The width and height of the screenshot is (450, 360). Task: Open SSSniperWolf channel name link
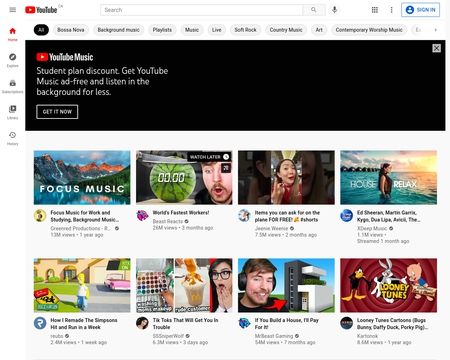tap(168, 336)
